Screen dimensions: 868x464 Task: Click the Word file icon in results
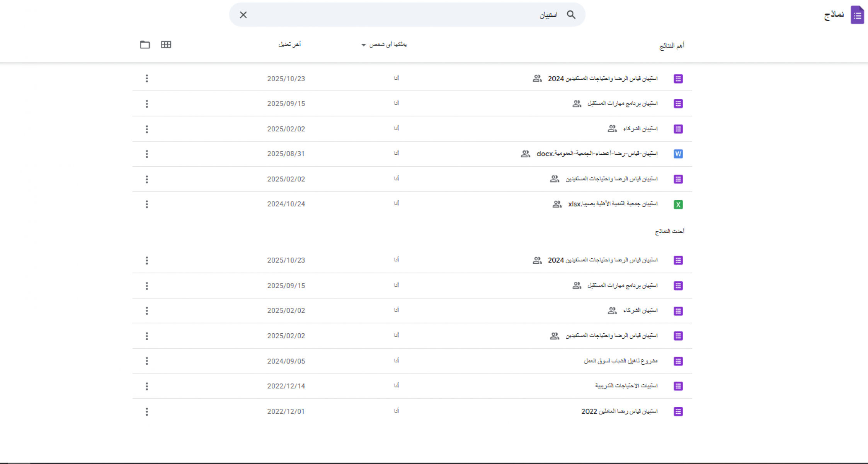click(x=678, y=154)
